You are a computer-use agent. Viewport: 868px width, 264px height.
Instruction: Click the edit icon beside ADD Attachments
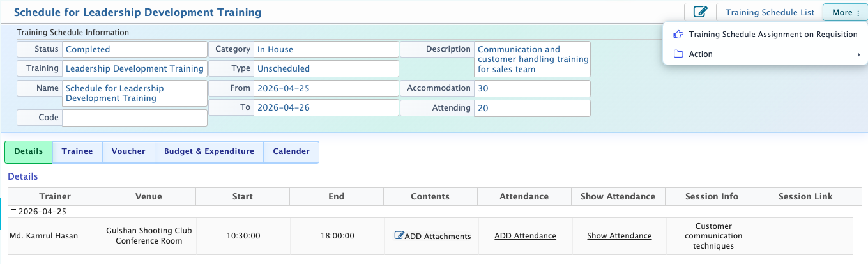pyautogui.click(x=399, y=236)
